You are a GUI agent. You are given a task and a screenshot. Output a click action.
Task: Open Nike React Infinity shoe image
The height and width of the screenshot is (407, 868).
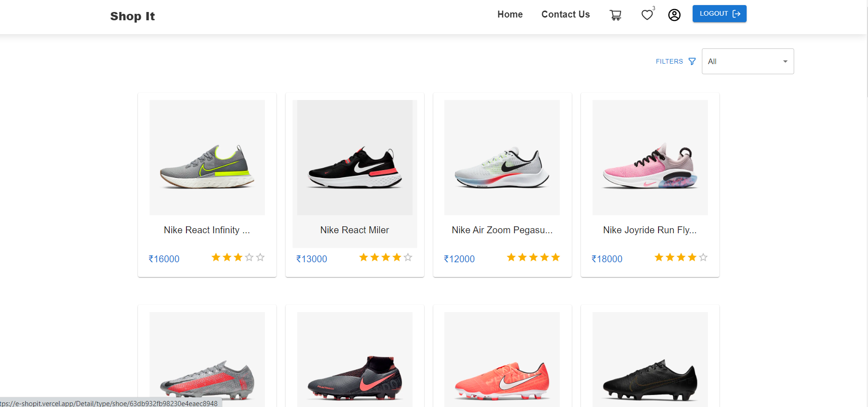pos(207,158)
